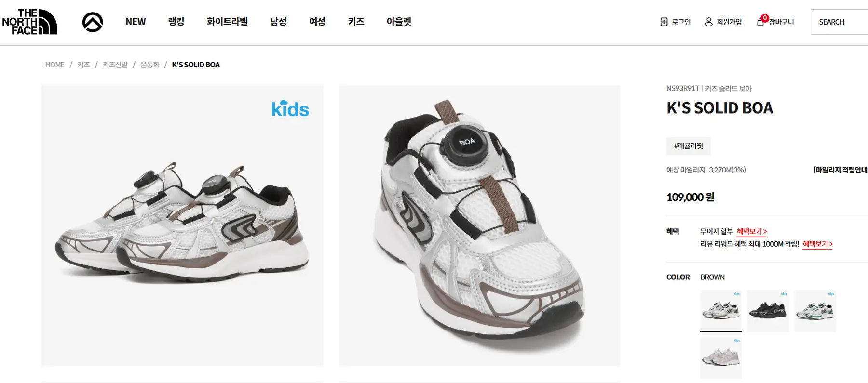868x383 pixels.
Task: Click The North Face logo
Action: tap(29, 22)
